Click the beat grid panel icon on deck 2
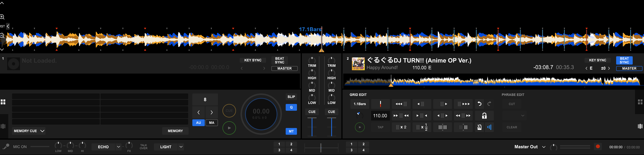 pyautogui.click(x=640, y=126)
